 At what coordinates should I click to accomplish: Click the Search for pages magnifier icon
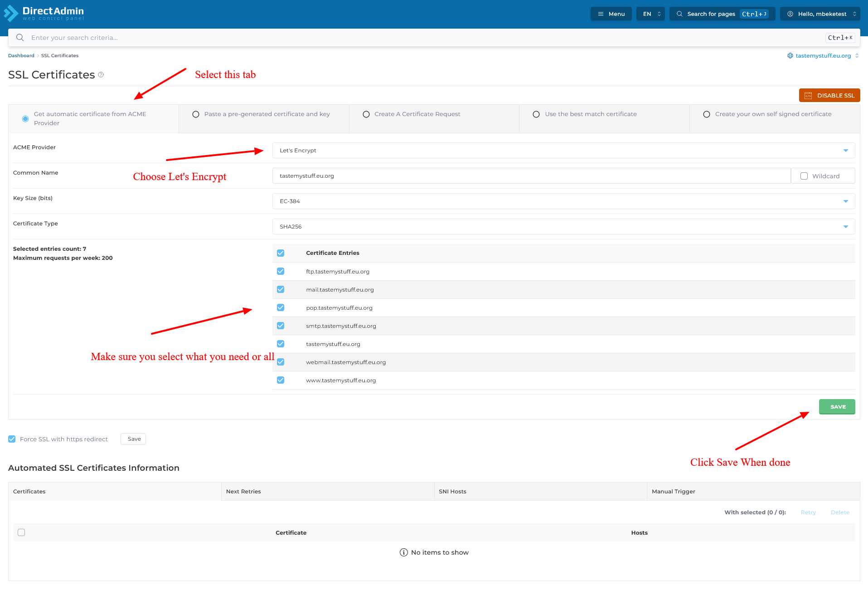point(679,14)
